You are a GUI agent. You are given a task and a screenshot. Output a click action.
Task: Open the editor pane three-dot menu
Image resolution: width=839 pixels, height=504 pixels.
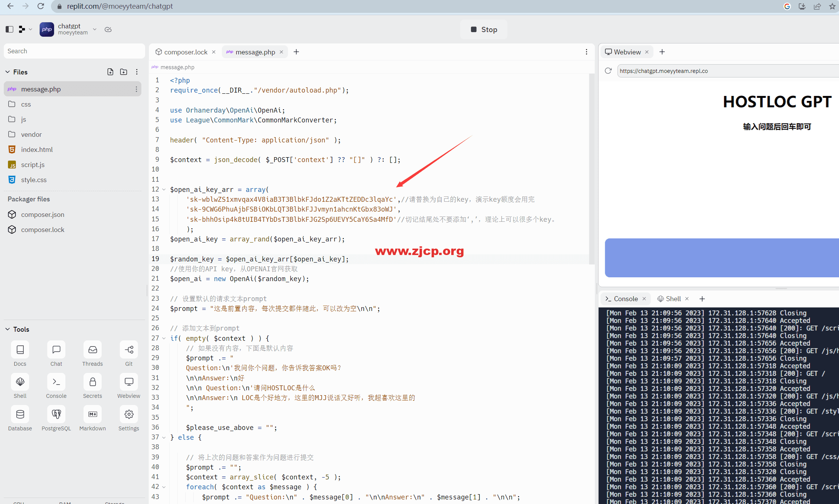[x=587, y=52]
